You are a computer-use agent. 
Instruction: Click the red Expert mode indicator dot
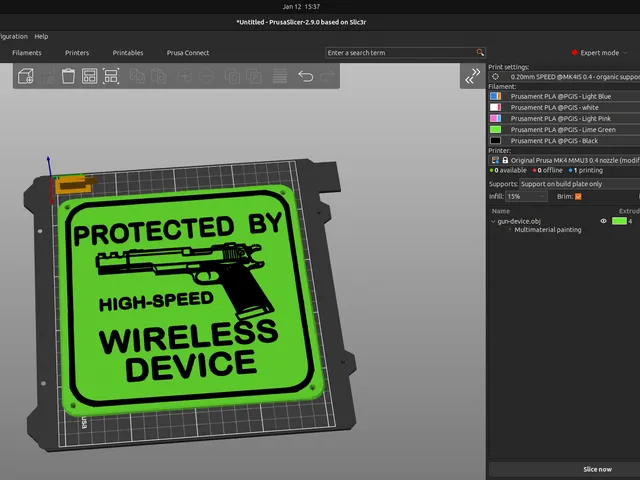574,53
